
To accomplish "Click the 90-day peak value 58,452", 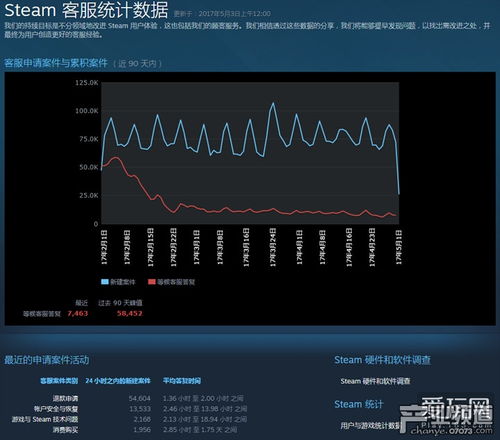I will [130, 313].
